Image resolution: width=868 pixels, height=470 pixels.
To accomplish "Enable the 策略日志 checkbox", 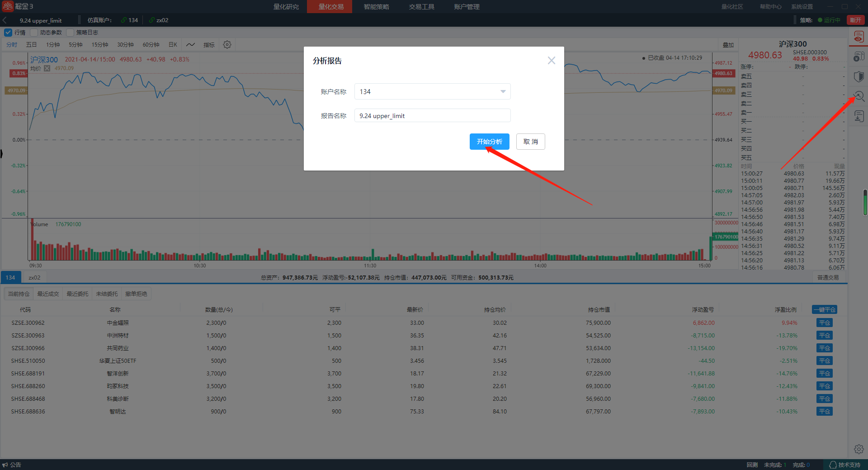I will (x=70, y=33).
